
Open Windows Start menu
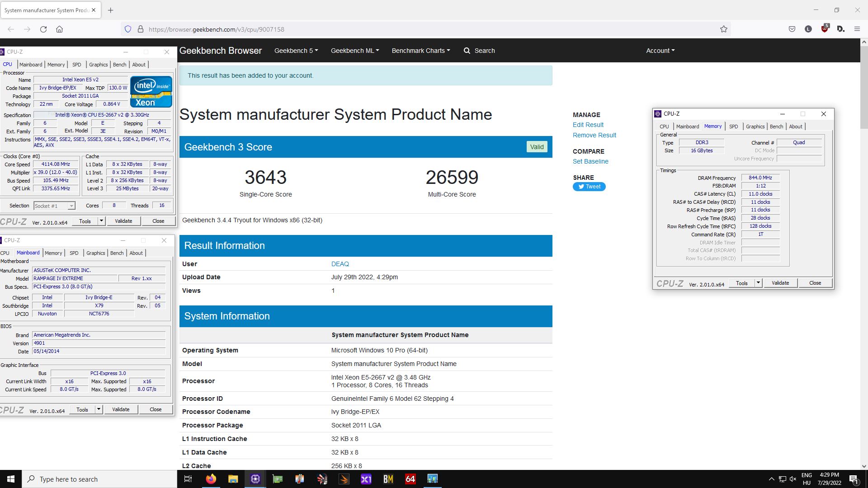coord(11,479)
